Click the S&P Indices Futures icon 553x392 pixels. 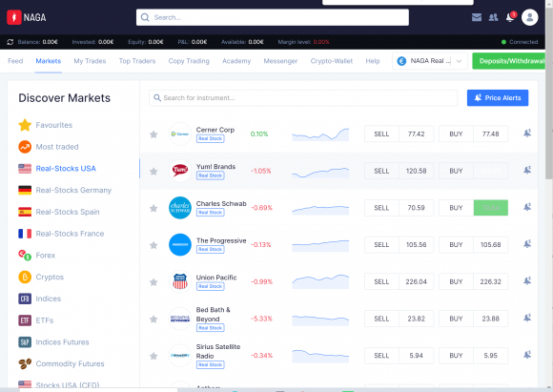(x=25, y=342)
